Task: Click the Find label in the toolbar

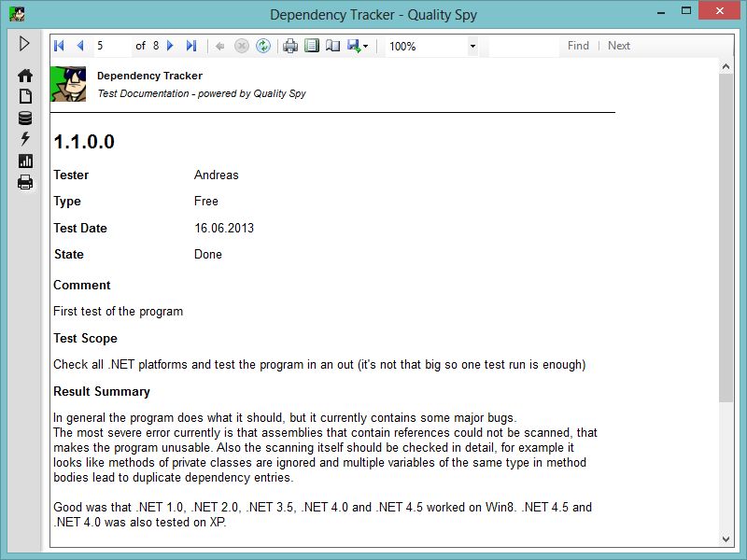Action: click(x=578, y=45)
